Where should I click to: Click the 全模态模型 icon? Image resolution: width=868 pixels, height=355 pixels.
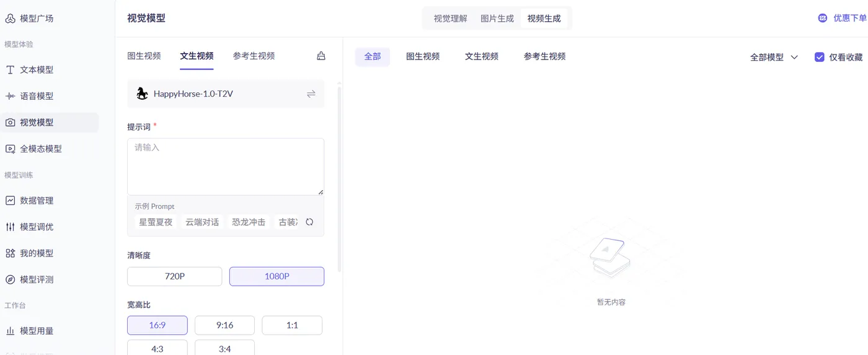(10, 149)
